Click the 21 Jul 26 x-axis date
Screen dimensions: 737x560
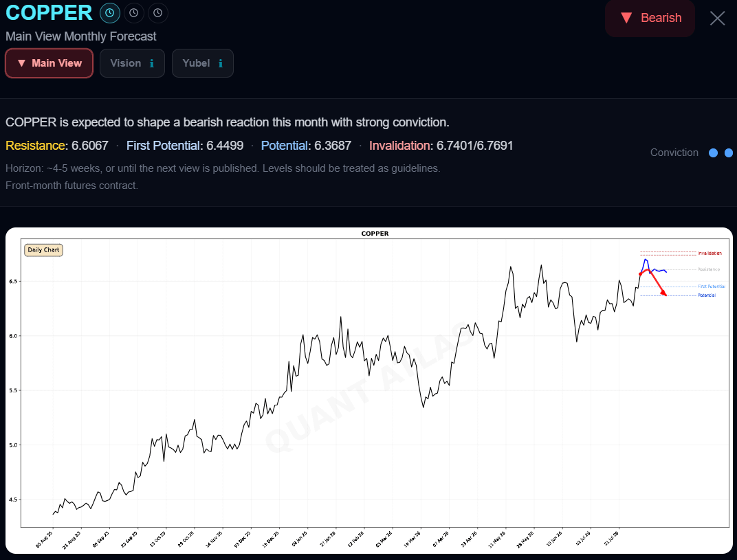611,539
